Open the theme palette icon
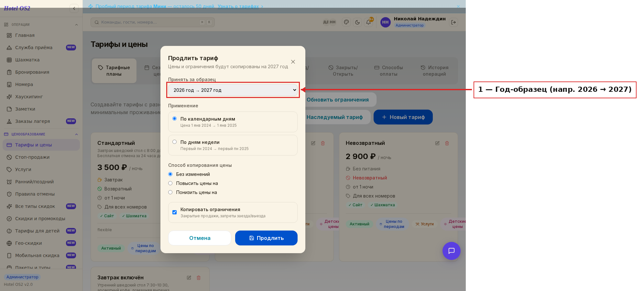Viewport: 644px width, 291px height. [346, 22]
